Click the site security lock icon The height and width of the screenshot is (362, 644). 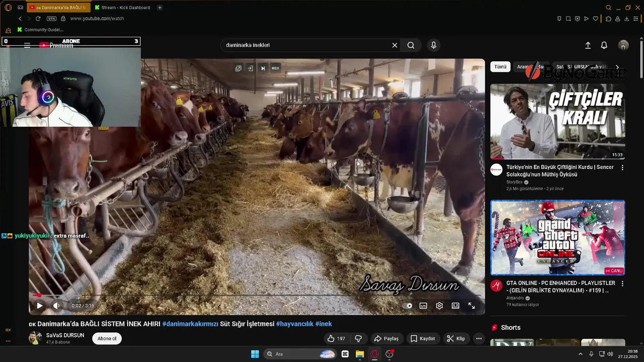click(x=63, y=19)
